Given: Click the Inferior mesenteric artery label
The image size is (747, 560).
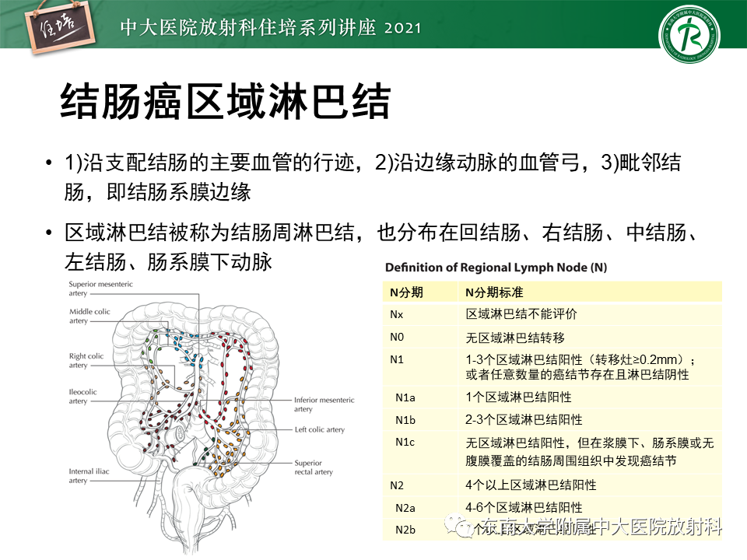Looking at the screenshot, I should (x=324, y=404).
